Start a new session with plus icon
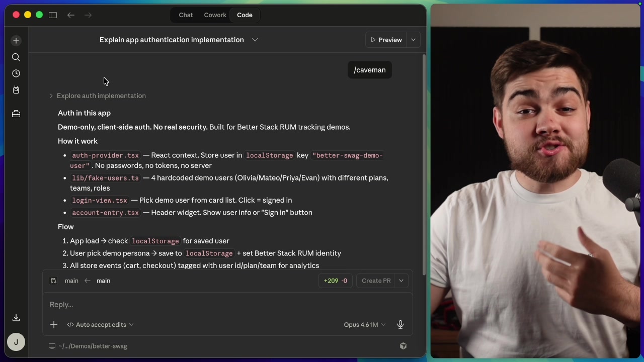Image resolution: width=644 pixels, height=362 pixels. tap(16, 41)
